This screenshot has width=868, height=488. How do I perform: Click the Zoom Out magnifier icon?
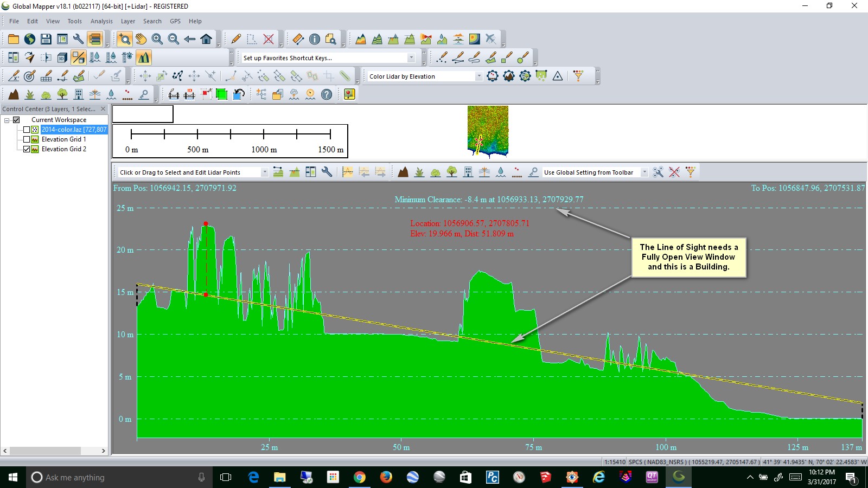coord(174,39)
